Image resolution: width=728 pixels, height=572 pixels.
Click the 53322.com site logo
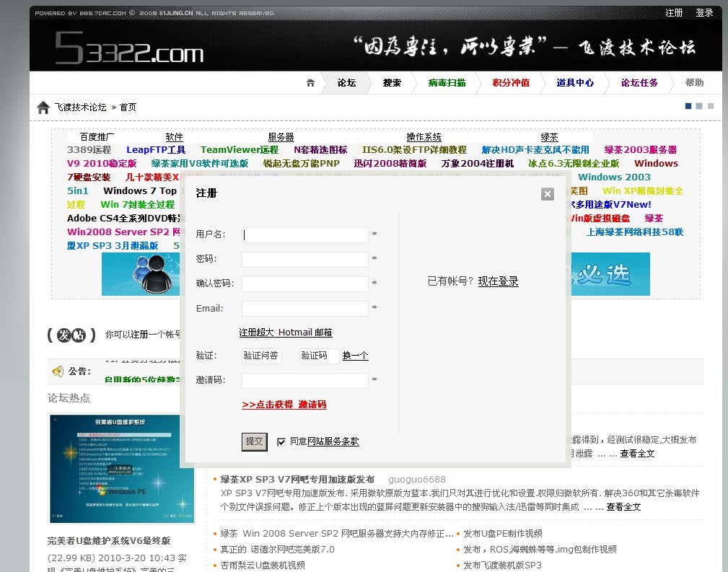[129, 50]
